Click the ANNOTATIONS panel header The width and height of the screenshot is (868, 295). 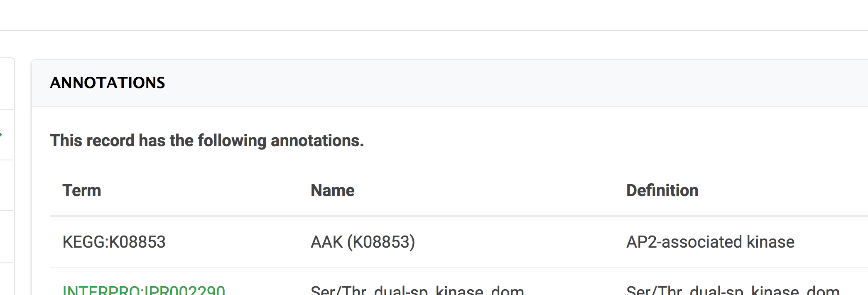pyautogui.click(x=108, y=83)
